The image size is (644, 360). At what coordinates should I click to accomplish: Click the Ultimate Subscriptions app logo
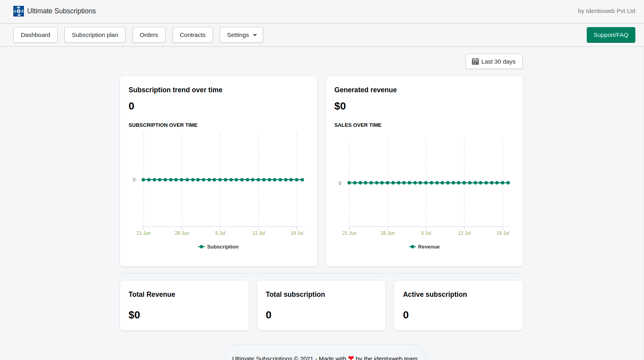point(18,11)
